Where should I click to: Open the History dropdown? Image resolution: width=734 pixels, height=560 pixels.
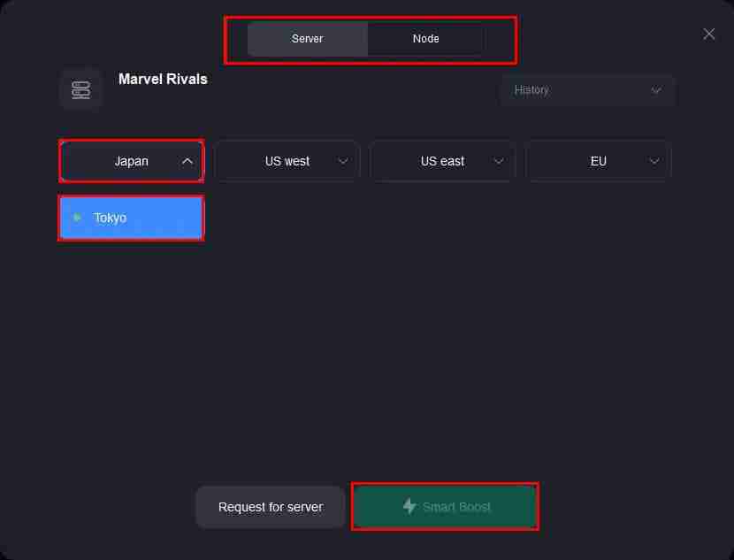click(587, 90)
